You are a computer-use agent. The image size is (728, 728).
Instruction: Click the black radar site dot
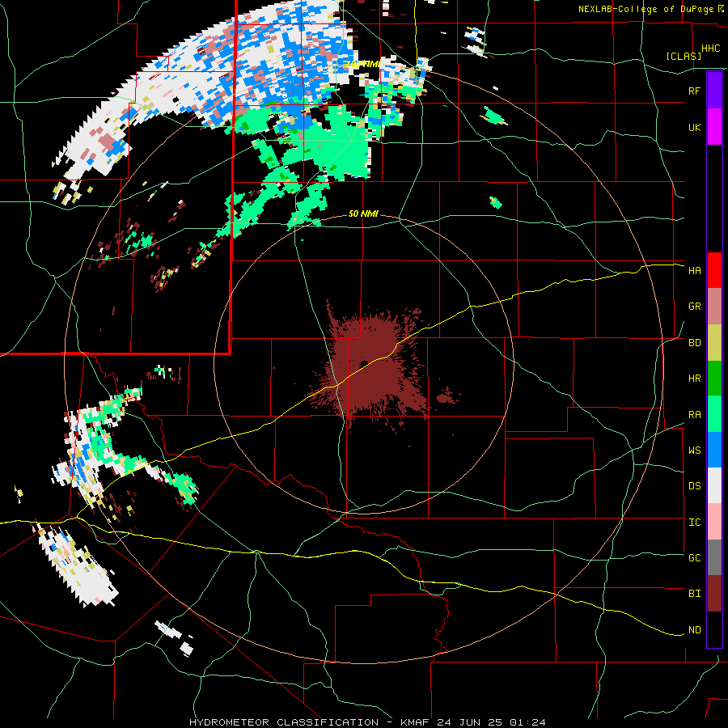364,363
